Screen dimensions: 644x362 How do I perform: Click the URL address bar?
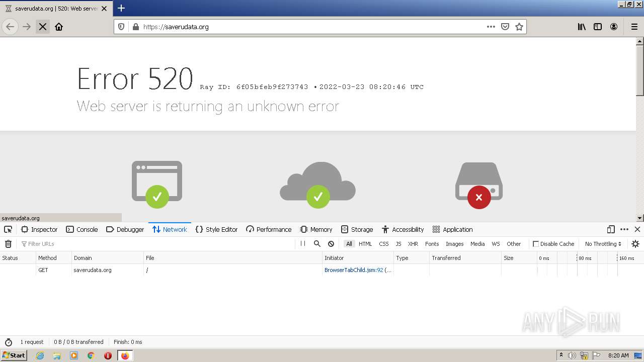[312, 27]
